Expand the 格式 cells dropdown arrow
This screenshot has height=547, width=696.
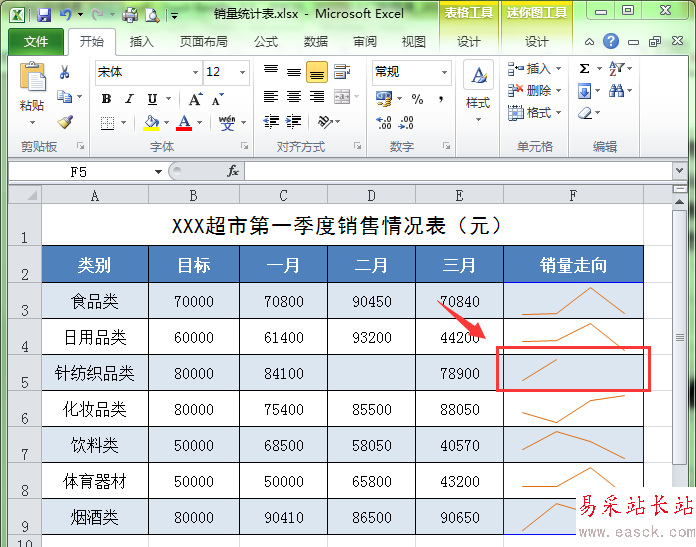(x=558, y=113)
